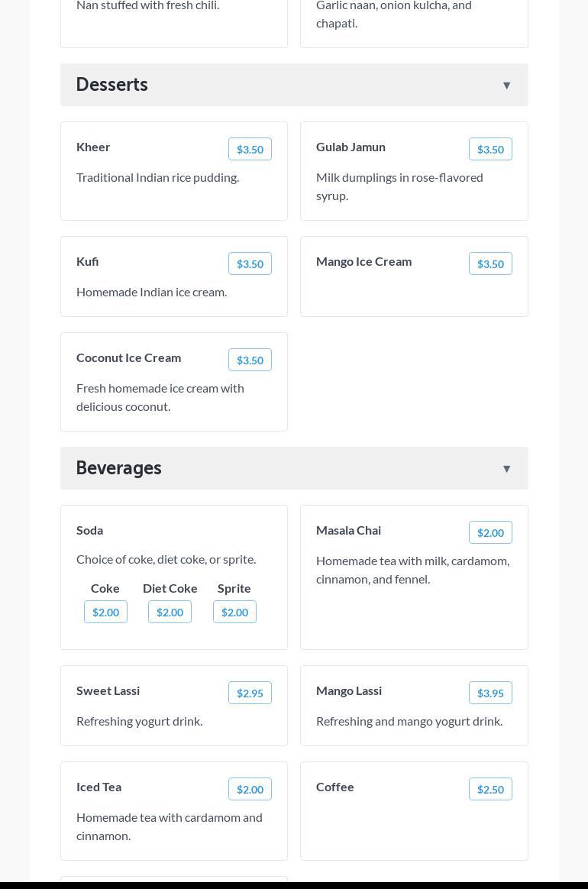The width and height of the screenshot is (588, 889).
Task: Select the Kufi $3.50 price button
Action: 250,264
